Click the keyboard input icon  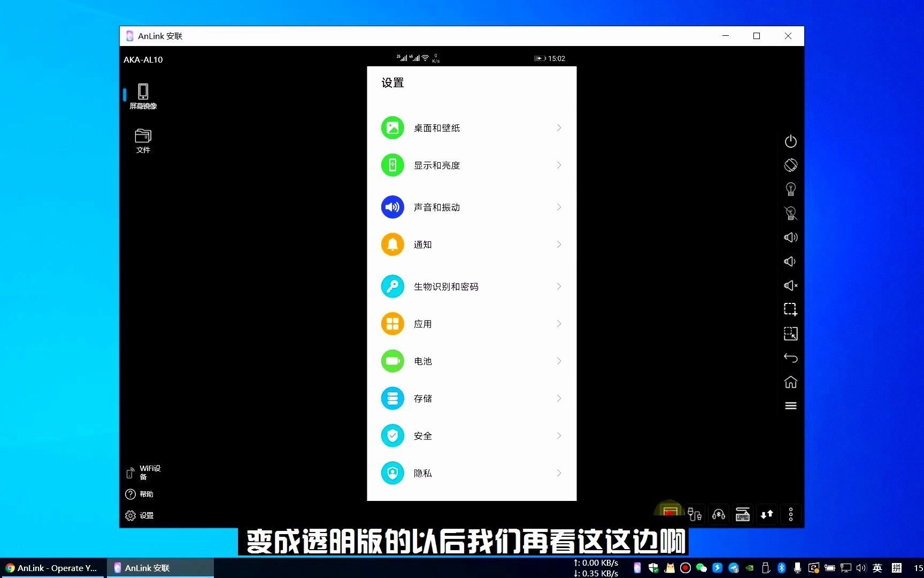pos(742,515)
